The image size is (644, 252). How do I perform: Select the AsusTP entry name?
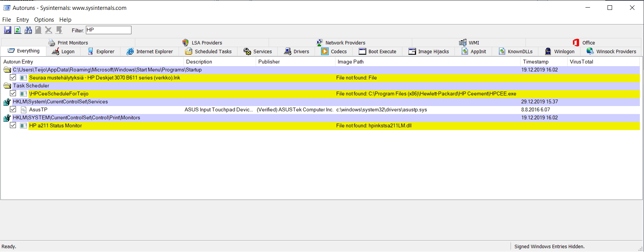pos(38,109)
